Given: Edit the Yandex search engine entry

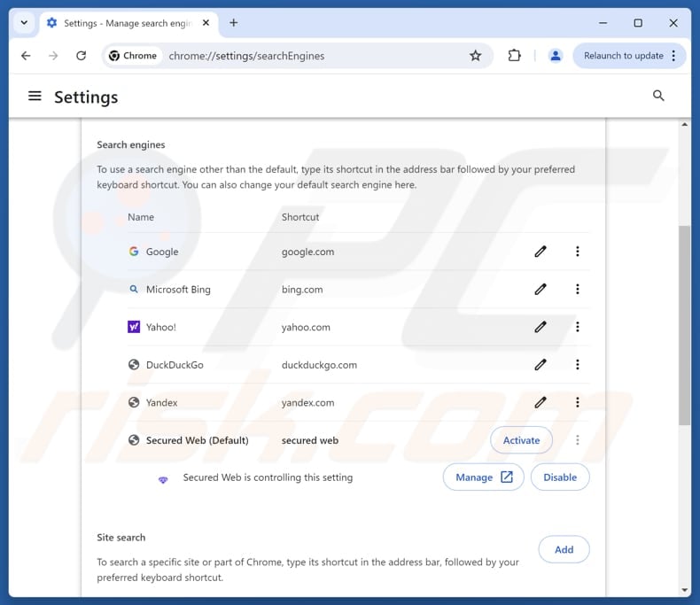Looking at the screenshot, I should [x=541, y=402].
